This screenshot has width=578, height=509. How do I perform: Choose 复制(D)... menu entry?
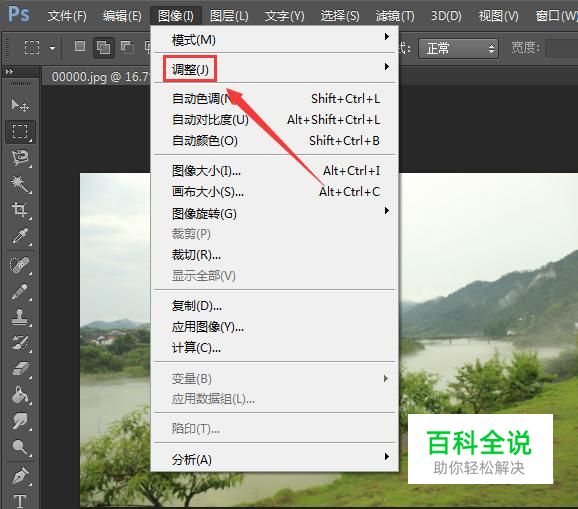click(x=275, y=306)
